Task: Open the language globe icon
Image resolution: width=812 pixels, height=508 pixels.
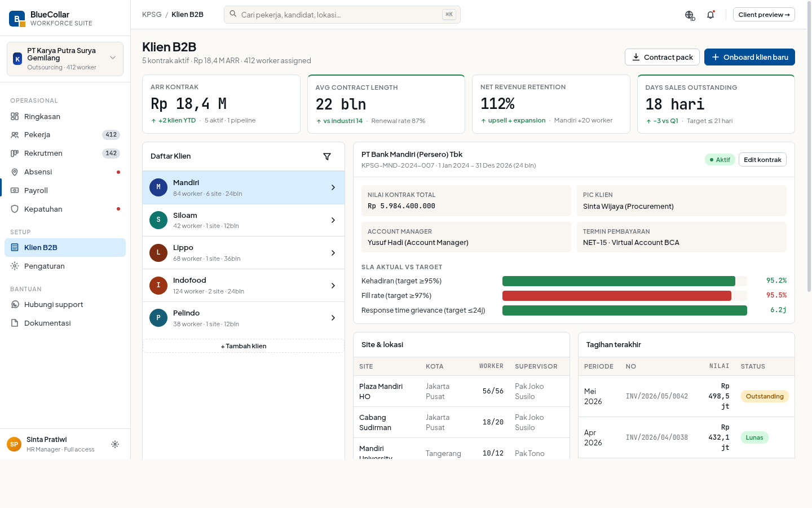Action: pos(690,15)
